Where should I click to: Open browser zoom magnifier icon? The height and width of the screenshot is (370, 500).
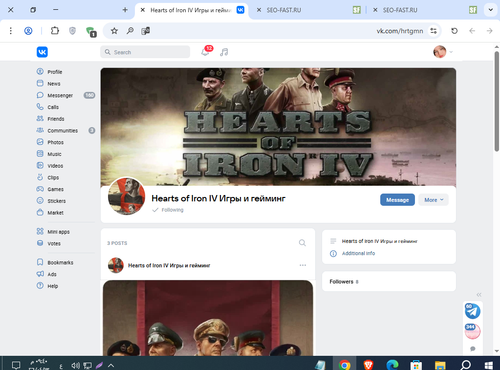(x=130, y=31)
